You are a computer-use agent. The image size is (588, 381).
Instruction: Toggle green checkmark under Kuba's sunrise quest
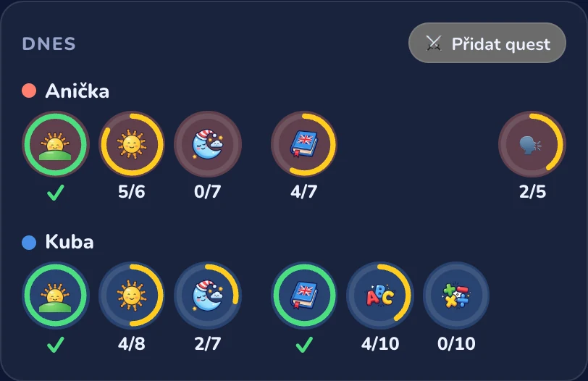(56, 344)
